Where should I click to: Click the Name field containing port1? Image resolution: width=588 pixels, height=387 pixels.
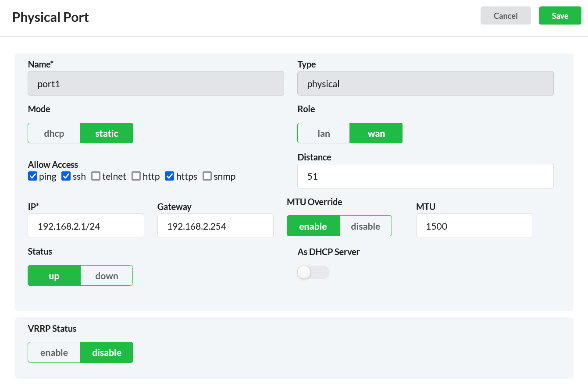[x=156, y=83]
